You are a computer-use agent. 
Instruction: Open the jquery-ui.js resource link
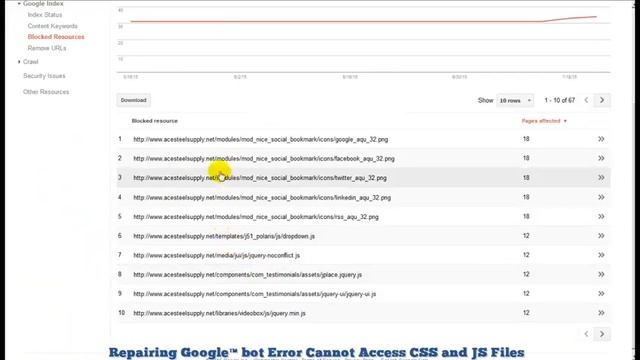coord(255,294)
